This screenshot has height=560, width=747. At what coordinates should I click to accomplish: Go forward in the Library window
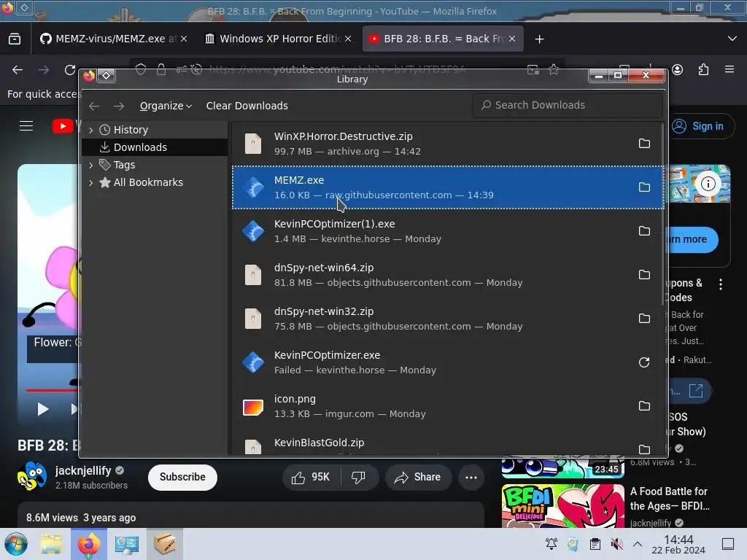119,106
